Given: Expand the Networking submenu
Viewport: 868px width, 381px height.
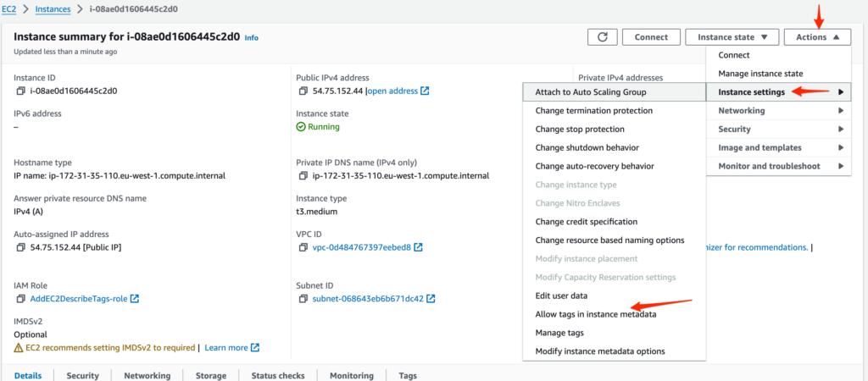Looking at the screenshot, I should point(779,111).
